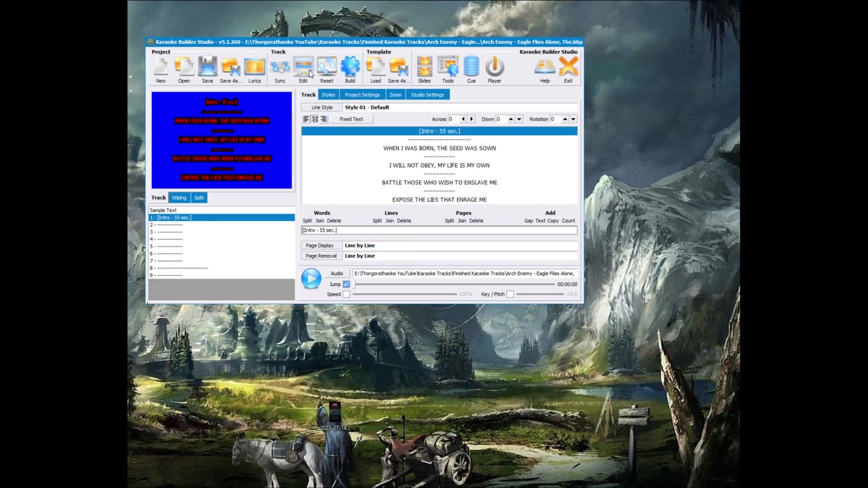This screenshot has height=488, width=868.
Task: Set left text alignment icon
Action: coord(306,119)
